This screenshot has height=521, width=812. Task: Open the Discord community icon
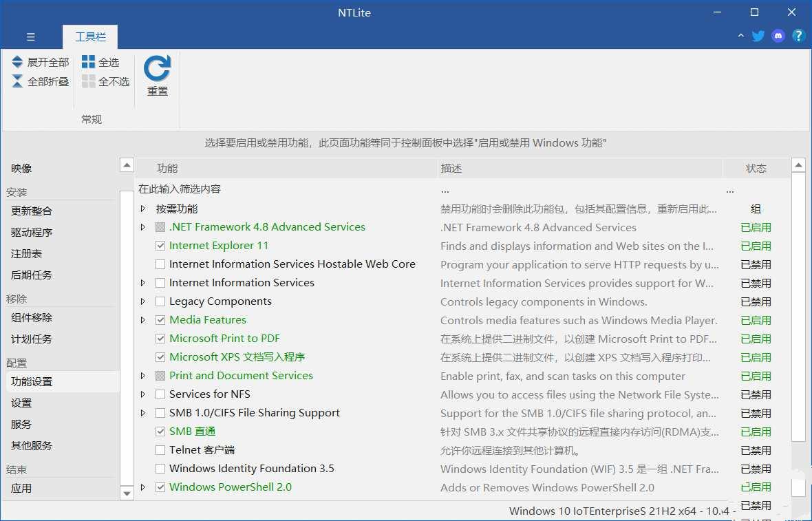778,36
